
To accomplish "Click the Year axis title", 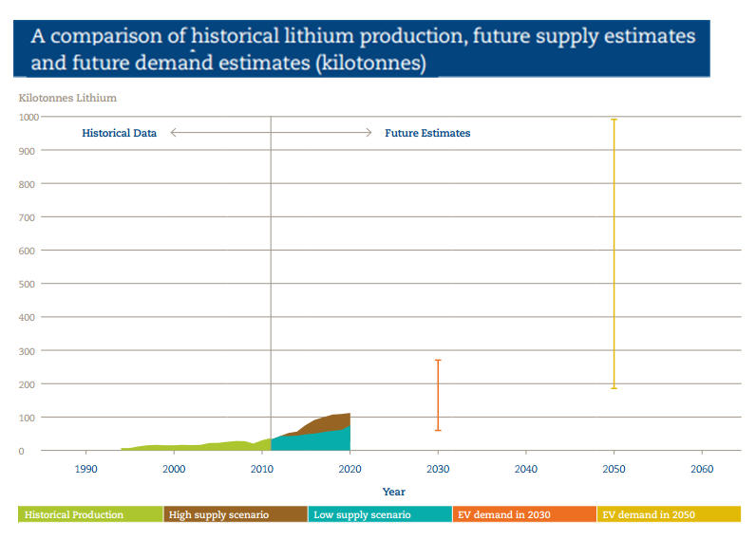I will pyautogui.click(x=393, y=492).
